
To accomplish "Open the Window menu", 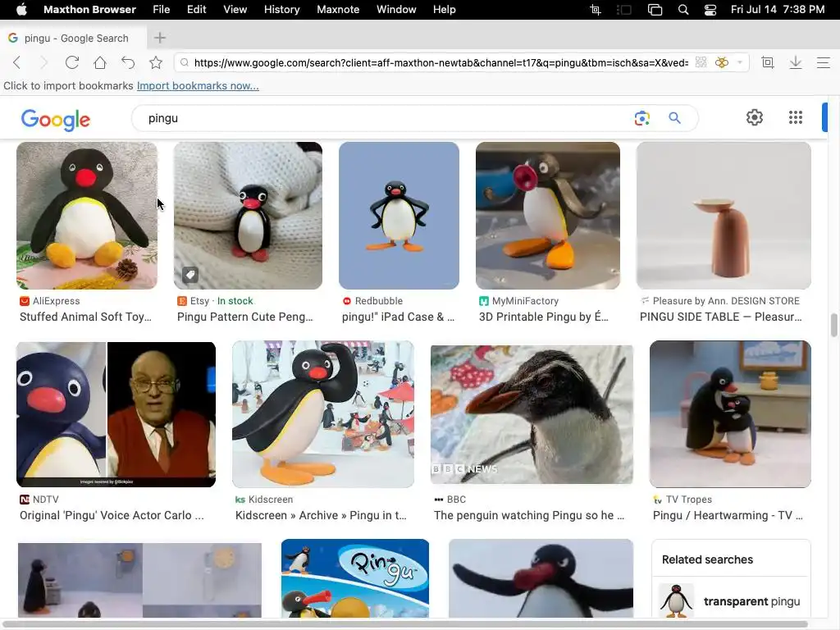I will click(396, 10).
